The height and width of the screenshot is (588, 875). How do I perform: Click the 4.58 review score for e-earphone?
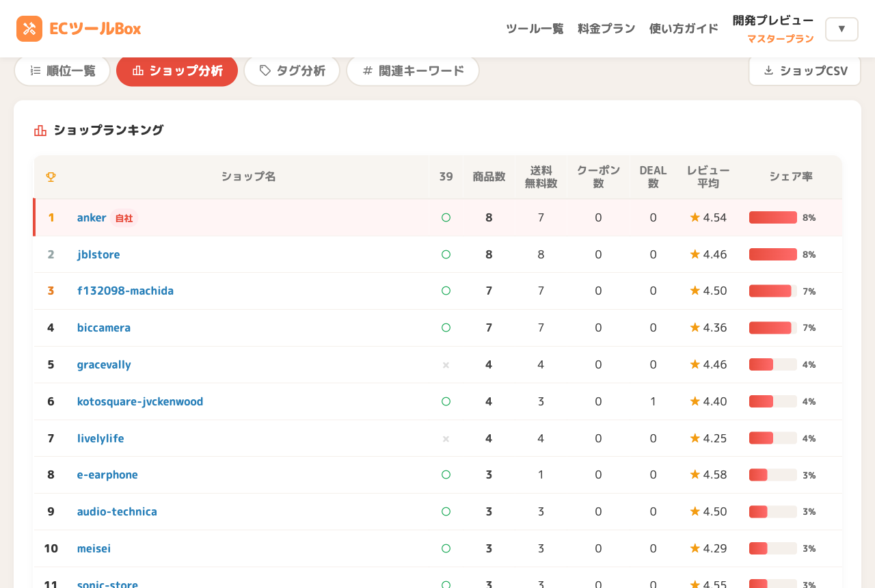point(715,475)
